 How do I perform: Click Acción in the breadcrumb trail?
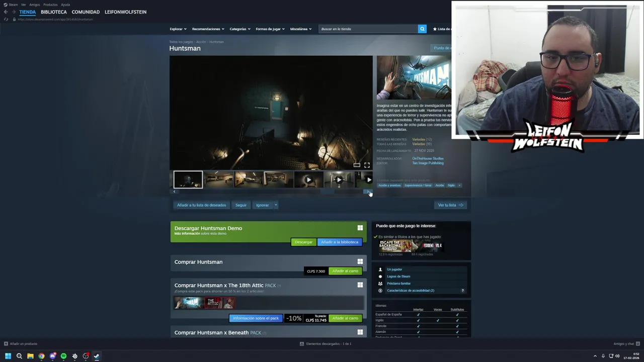point(201,42)
